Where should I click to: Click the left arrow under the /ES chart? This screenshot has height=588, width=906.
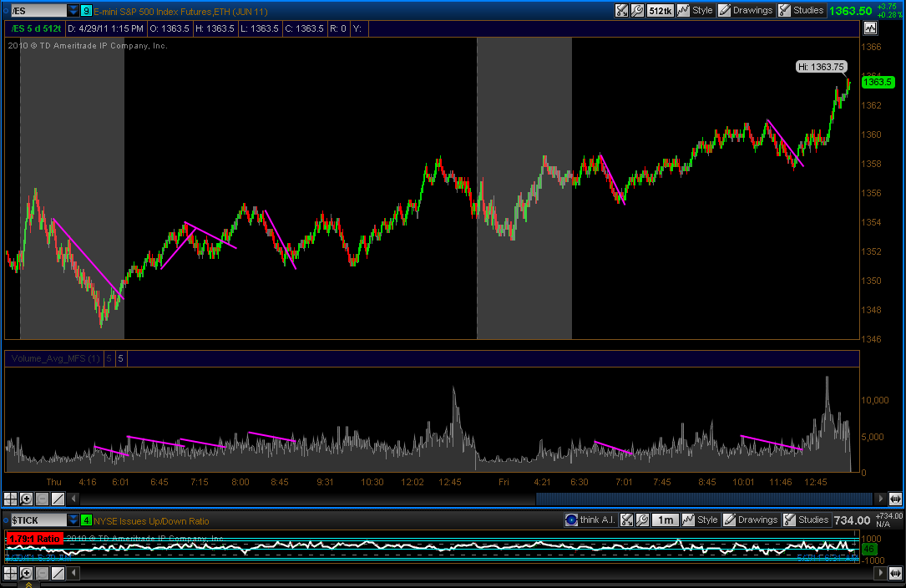click(73, 499)
